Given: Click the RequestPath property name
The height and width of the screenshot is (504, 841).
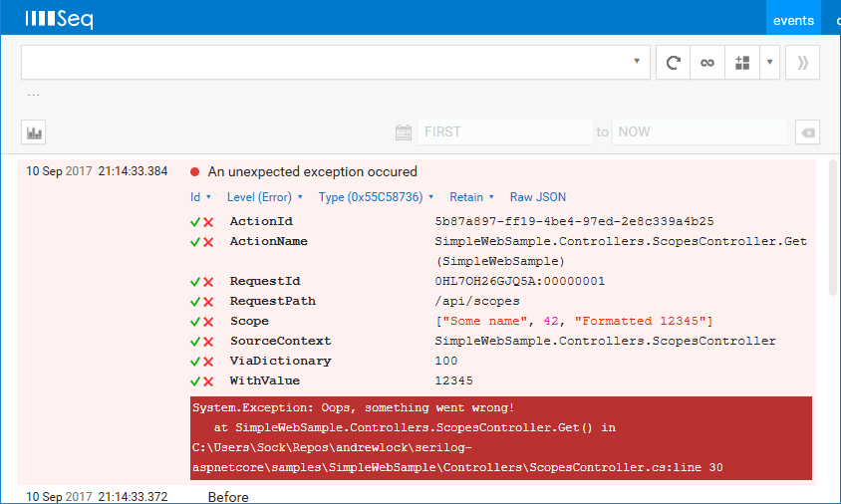Looking at the screenshot, I should click(272, 301).
